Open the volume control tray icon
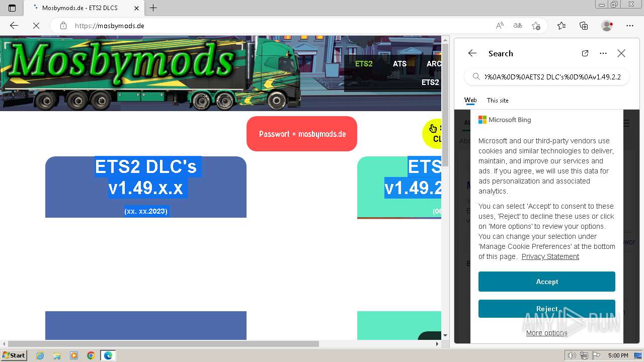 pos(572,355)
